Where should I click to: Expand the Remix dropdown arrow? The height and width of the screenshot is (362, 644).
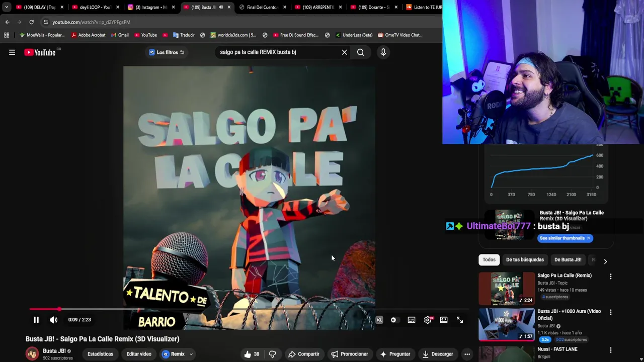click(x=191, y=354)
